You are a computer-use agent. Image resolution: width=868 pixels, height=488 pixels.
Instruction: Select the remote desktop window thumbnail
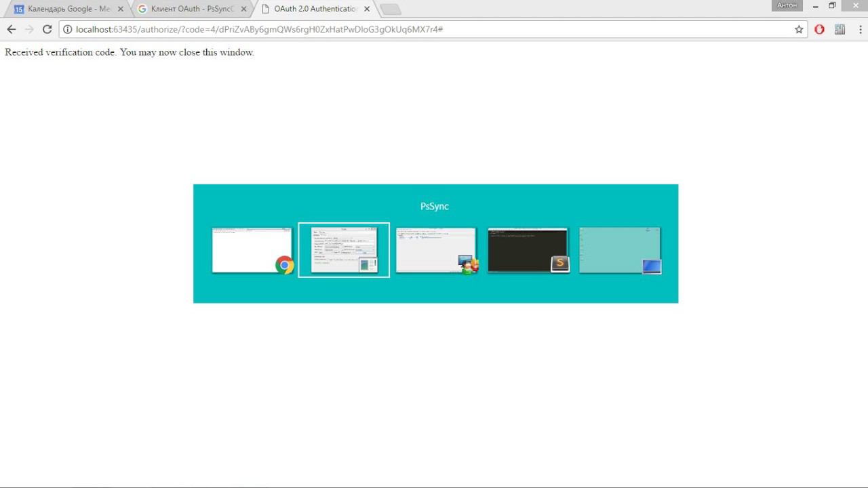437,250
